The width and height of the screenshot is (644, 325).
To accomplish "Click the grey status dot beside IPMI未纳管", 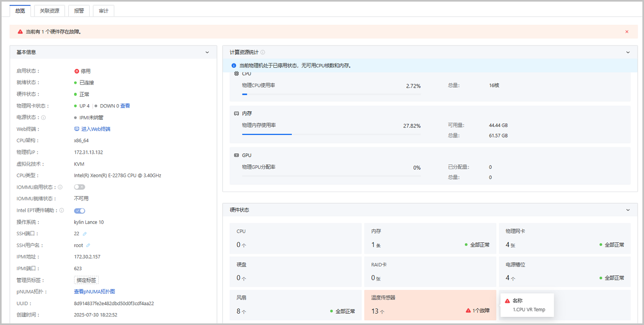I will 76,118.
